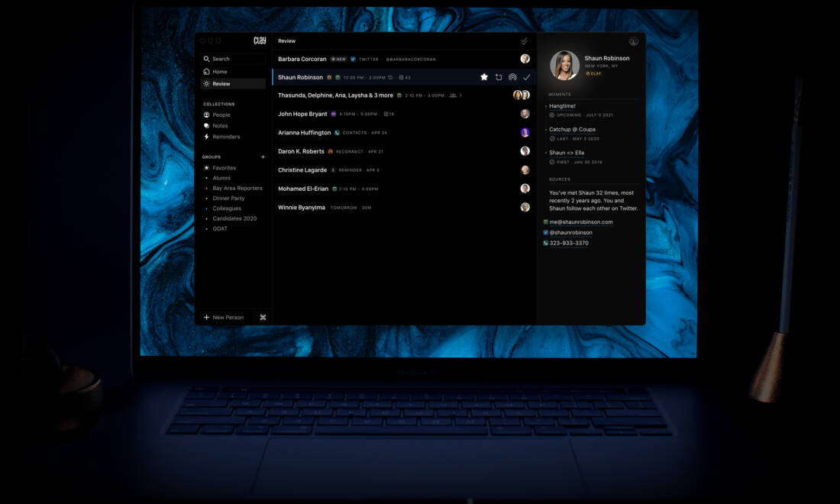This screenshot has width=840, height=504.
Task: Click the broadcast signal icon for Shaun Robinson
Action: [x=512, y=77]
